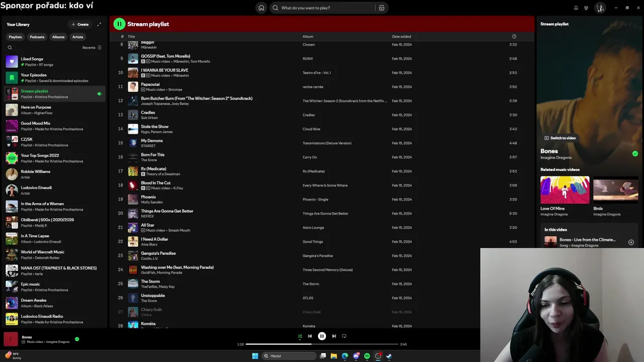Skip to the next track
Screen dimensions: 644x362
[x=334, y=336]
